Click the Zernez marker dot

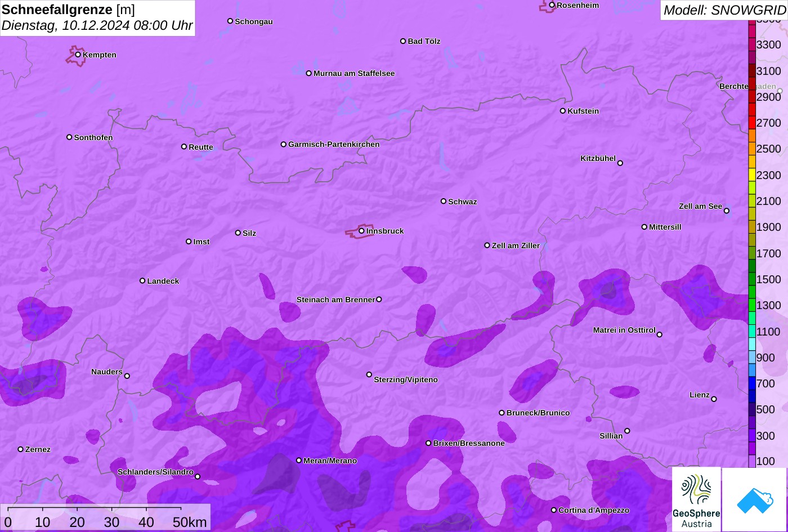21,449
